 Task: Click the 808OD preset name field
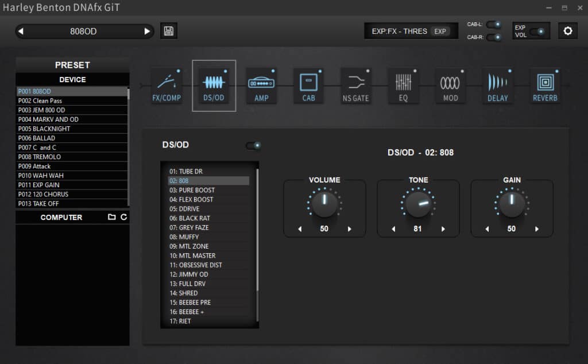(x=84, y=31)
